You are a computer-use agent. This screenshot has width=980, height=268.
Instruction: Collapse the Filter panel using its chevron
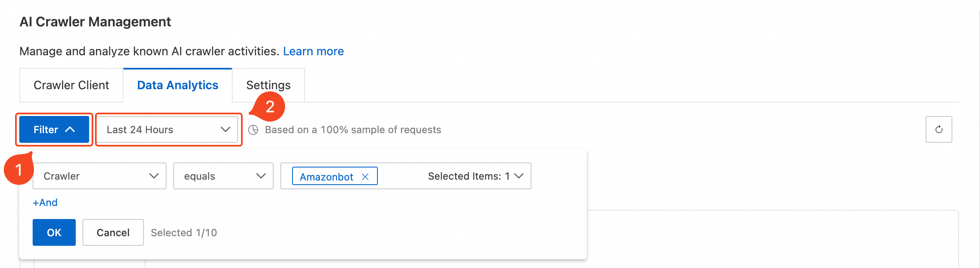[70, 129]
